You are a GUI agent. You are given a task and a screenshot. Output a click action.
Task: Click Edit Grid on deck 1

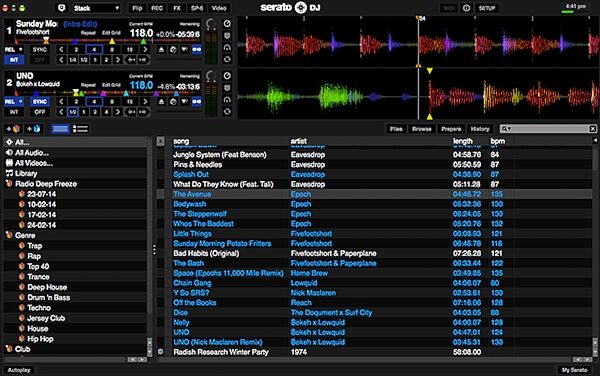click(111, 33)
